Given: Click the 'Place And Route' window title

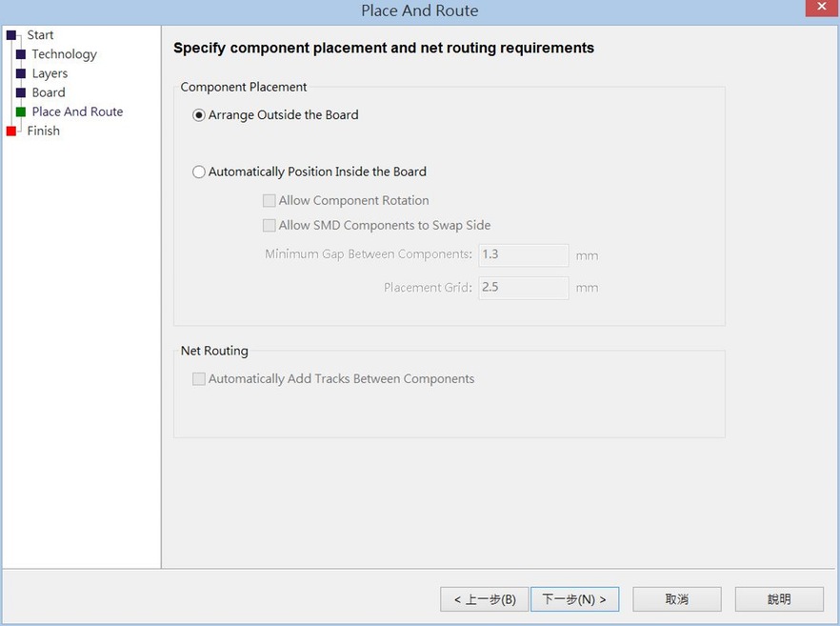Looking at the screenshot, I should (x=419, y=10).
